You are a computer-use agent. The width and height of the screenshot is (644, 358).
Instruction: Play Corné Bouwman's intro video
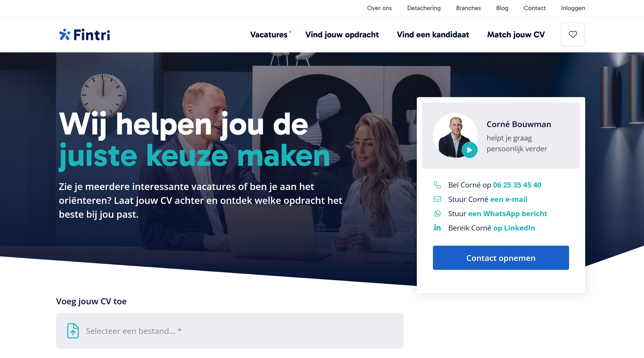click(x=469, y=150)
